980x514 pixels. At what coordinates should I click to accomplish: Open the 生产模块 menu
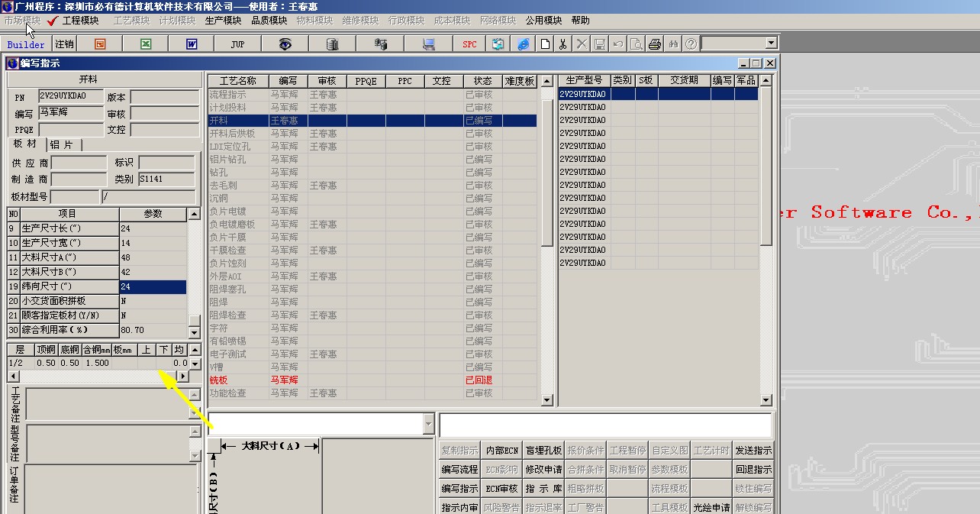[223, 21]
